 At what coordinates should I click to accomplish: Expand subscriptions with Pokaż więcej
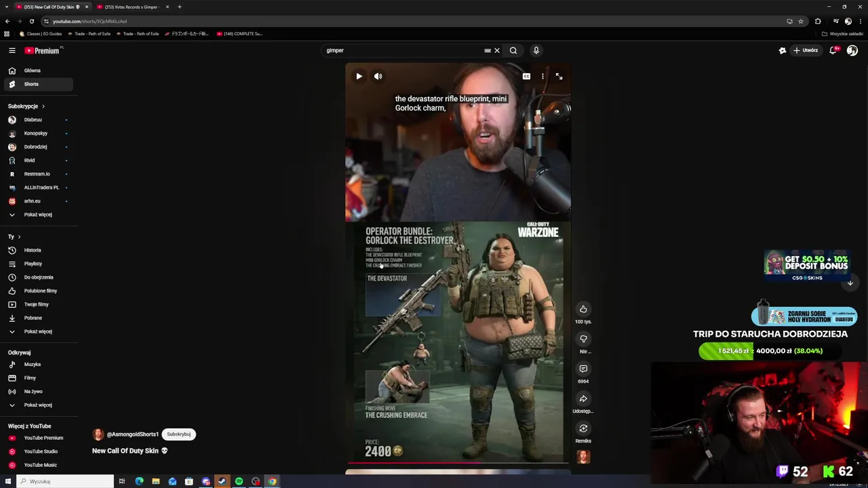tap(38, 215)
